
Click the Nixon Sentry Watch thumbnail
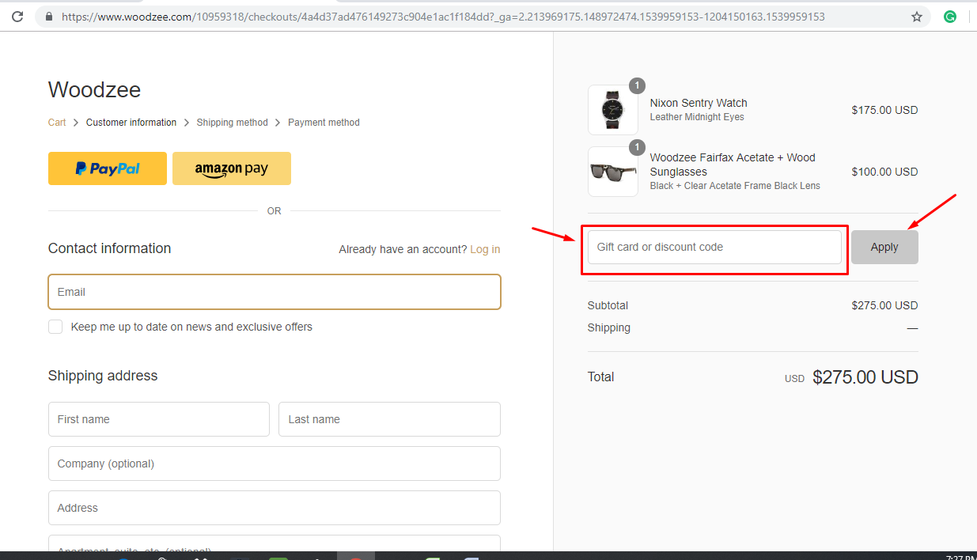coord(613,110)
